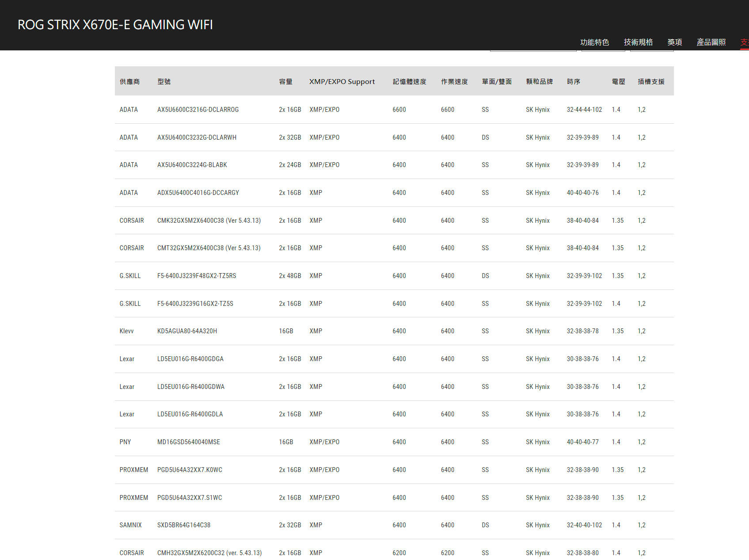Select model AX5U6600C3216G-DCLARROG
Screen dimensions: 749x560
198,110
